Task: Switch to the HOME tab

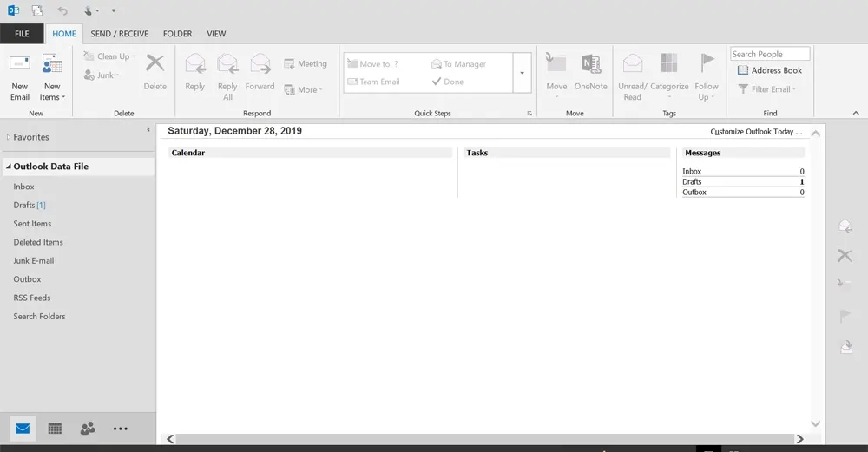Action: click(x=64, y=34)
